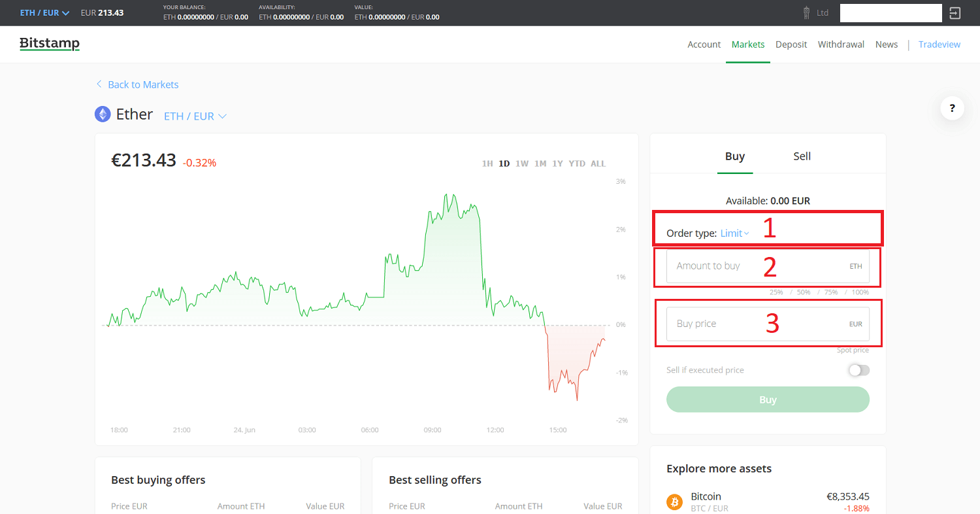The height and width of the screenshot is (514, 980).
Task: Open the question mark help button
Action: [953, 108]
